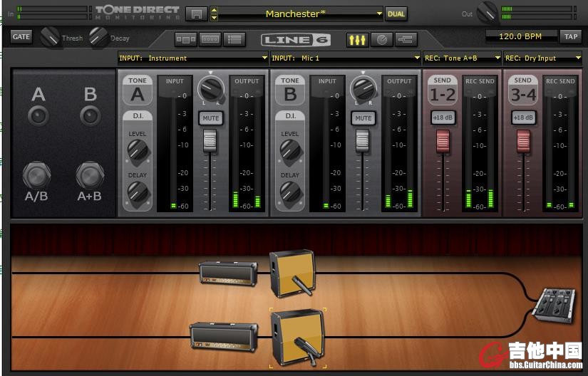Click SEND 1-2 red fader handle
588x376 pixels.
click(443, 141)
